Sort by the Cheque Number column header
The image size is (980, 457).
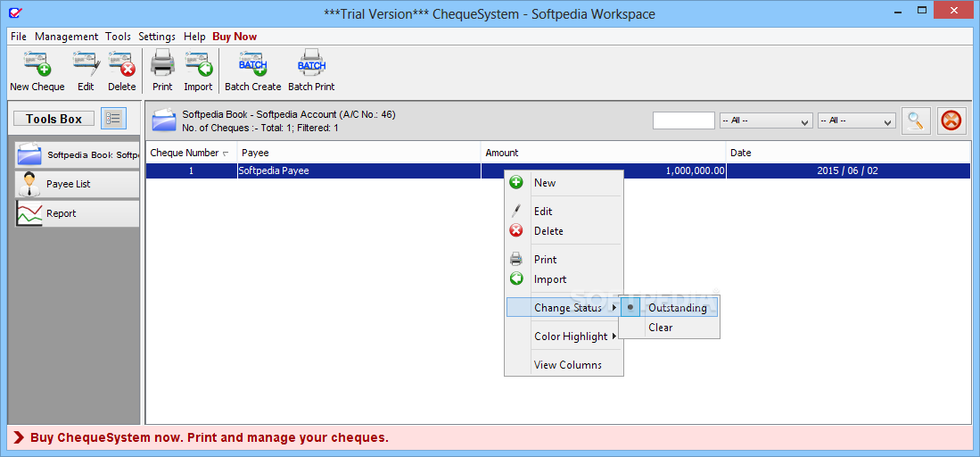[191, 153]
